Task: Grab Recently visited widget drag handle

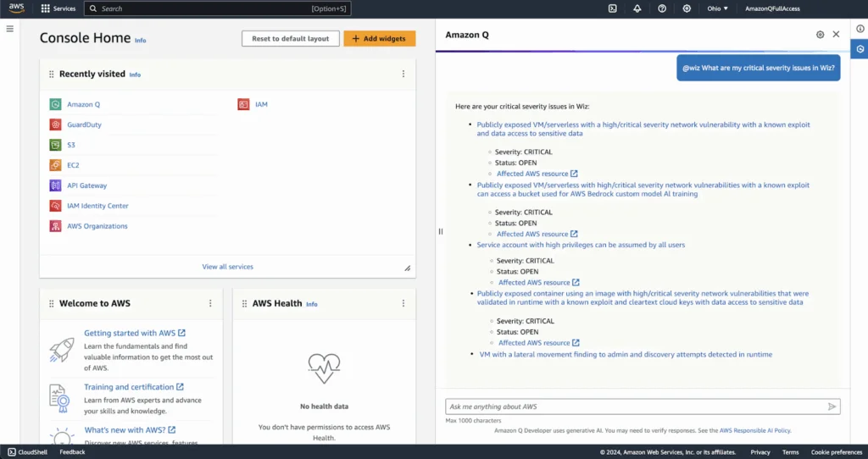Action: point(52,75)
